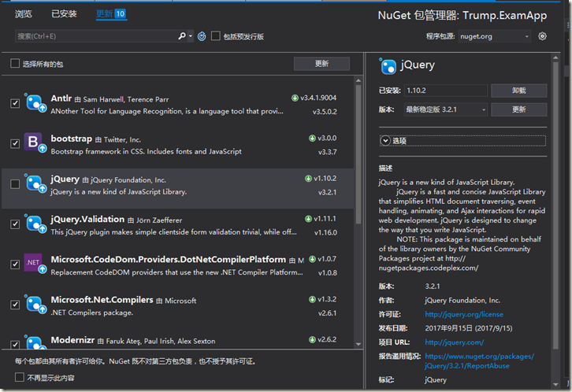Click details pane scroll down arrow
572x392 pixels.
coord(555,384)
